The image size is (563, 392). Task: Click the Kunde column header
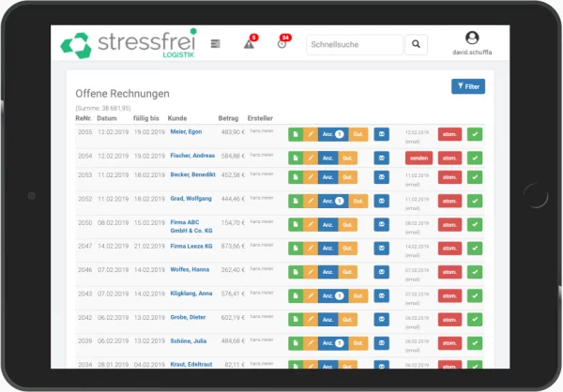click(x=177, y=118)
